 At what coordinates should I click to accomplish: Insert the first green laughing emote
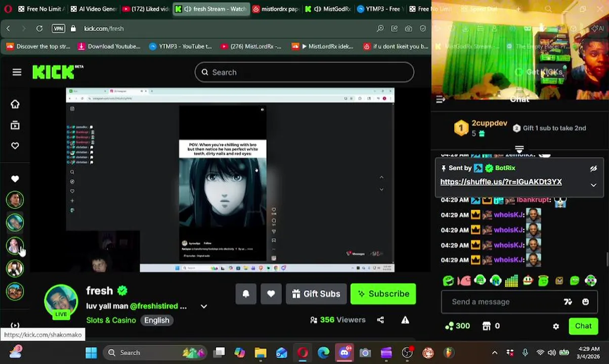448,281
